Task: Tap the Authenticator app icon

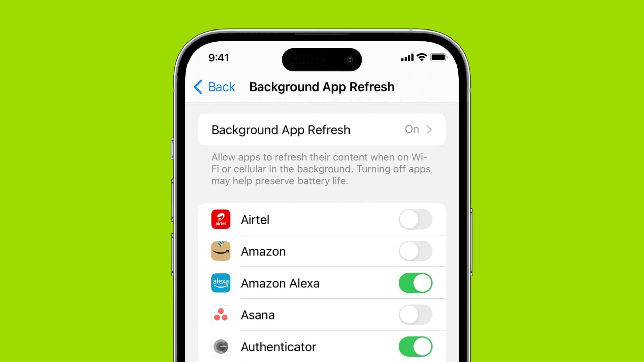Action: tap(221, 347)
